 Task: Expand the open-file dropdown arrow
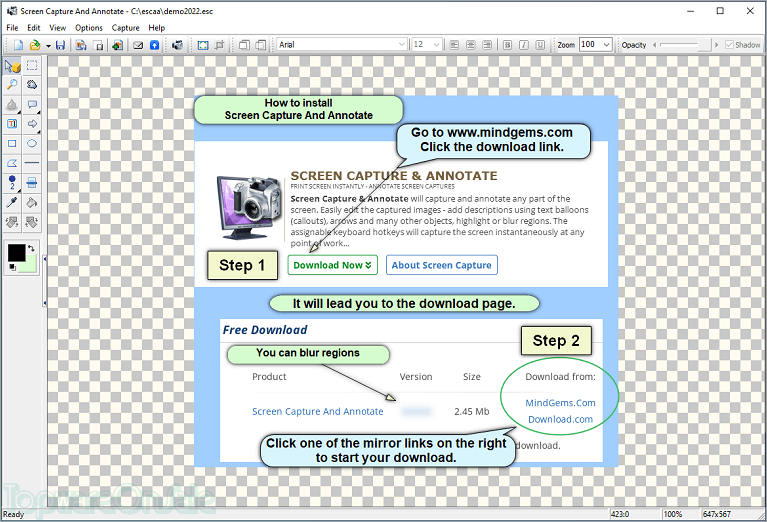(x=48, y=46)
